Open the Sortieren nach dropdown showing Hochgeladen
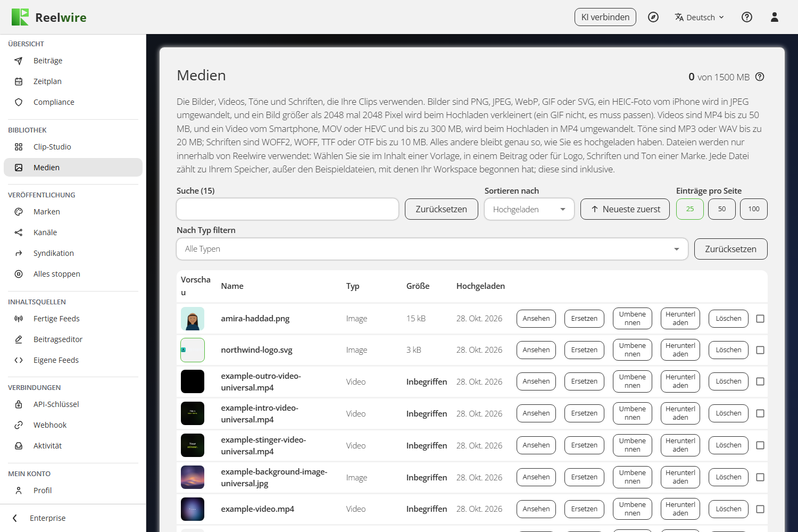 [x=529, y=209]
